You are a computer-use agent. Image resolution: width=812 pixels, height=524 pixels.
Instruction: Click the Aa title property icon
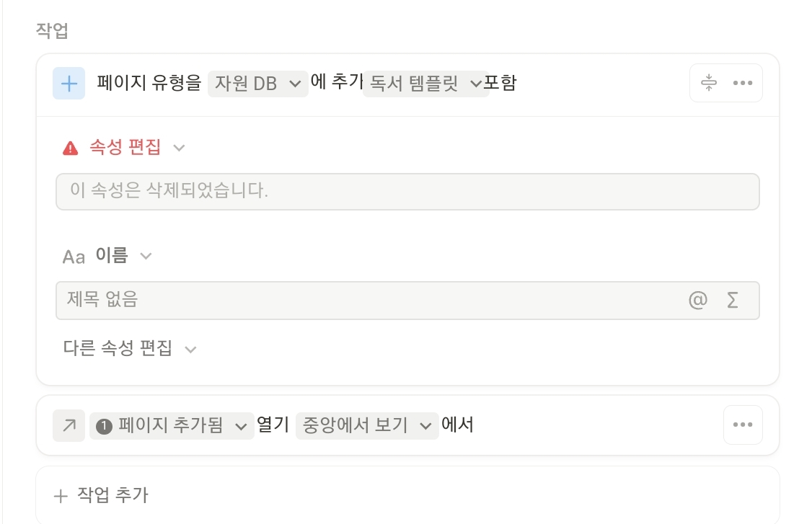click(74, 257)
